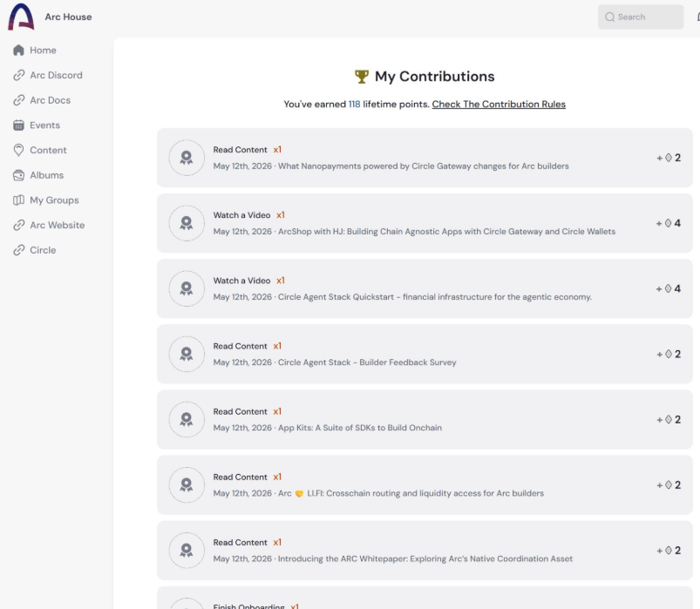Click the Albums icon

tap(19, 175)
